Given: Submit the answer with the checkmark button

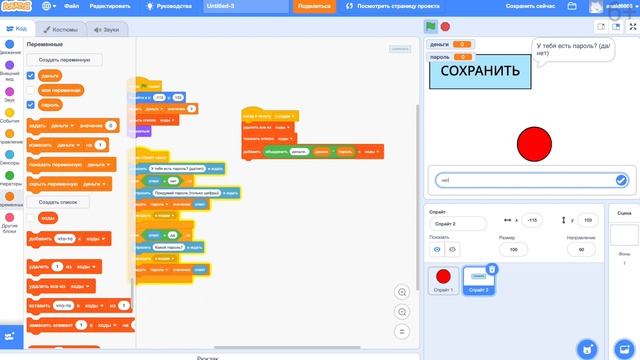Looking at the screenshot, I should click(x=621, y=180).
